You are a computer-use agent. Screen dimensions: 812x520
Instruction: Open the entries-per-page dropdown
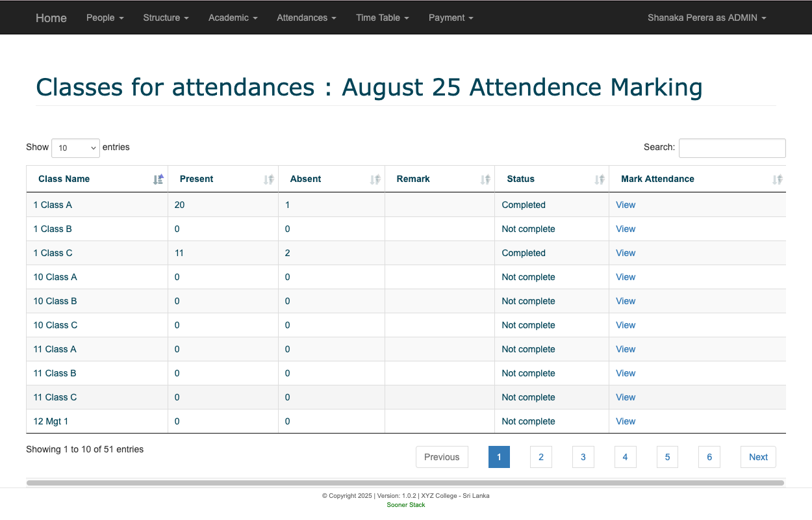pyautogui.click(x=75, y=148)
